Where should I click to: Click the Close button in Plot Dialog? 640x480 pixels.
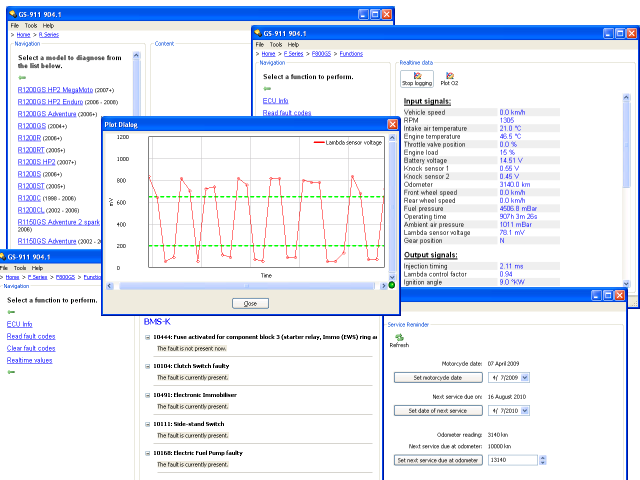(x=250, y=303)
